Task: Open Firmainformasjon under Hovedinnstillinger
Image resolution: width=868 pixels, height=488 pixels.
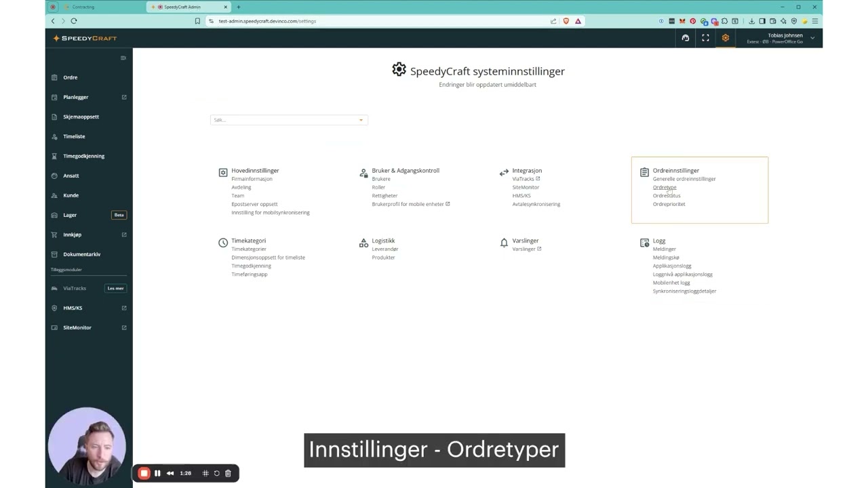Action: click(x=252, y=179)
